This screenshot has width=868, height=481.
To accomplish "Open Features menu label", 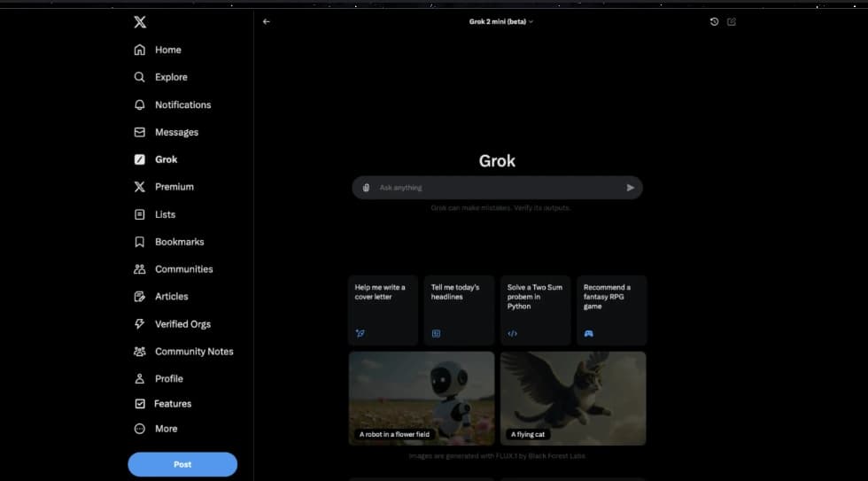I will (173, 404).
